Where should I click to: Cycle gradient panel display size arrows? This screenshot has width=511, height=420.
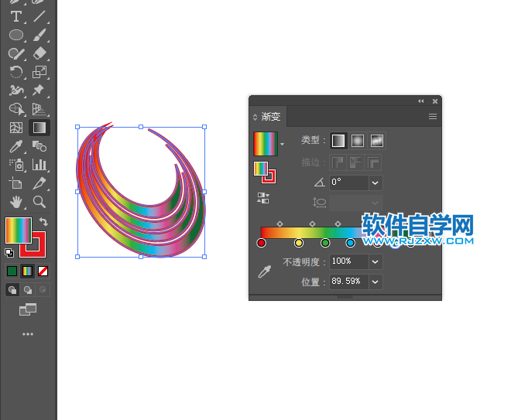pos(256,117)
